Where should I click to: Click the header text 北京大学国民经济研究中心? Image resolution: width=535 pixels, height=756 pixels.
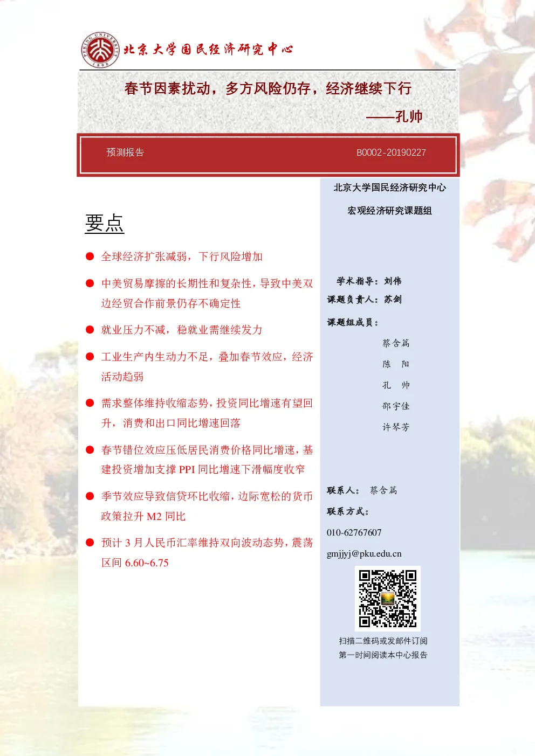click(x=208, y=50)
